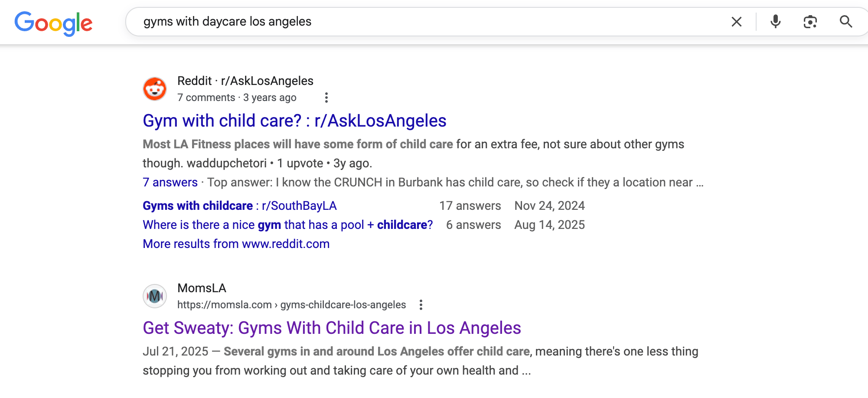Start voice search with the microphone icon
Screen dimensions: 868x398
775,22
